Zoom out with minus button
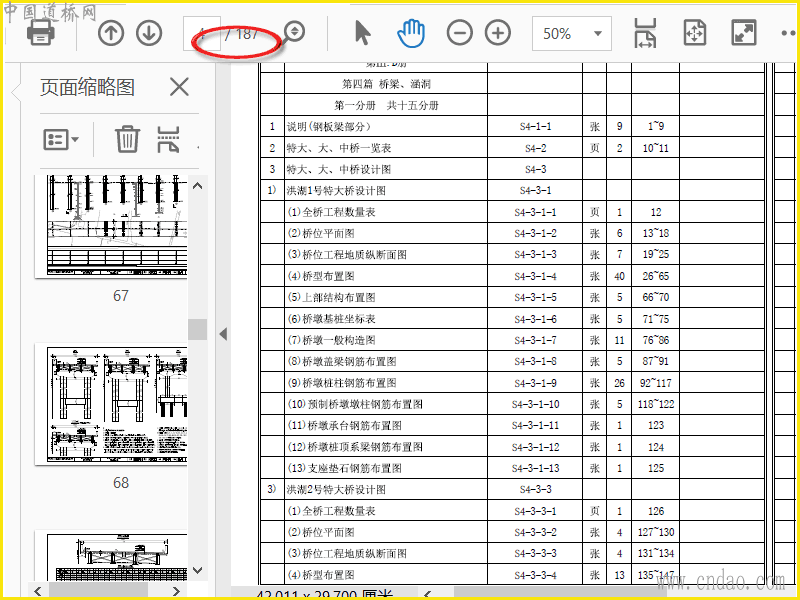Screen dimensions: 800x600 (460, 33)
